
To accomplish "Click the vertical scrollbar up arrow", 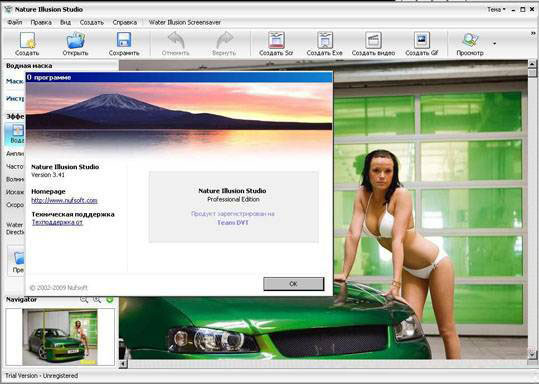I will (x=532, y=64).
